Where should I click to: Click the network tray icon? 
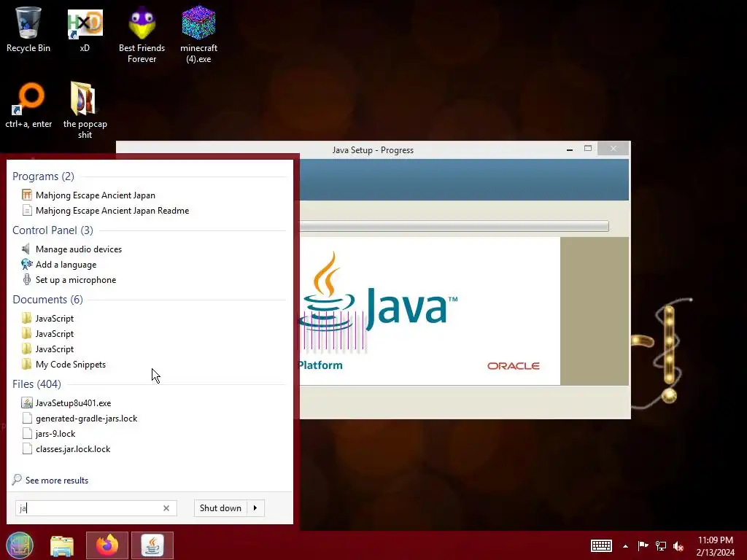click(661, 545)
